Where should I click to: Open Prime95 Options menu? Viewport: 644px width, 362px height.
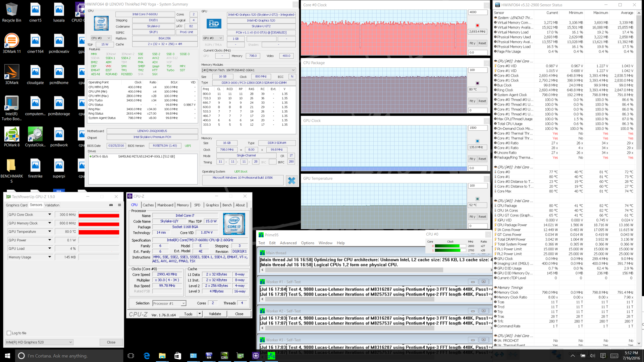coord(308,243)
